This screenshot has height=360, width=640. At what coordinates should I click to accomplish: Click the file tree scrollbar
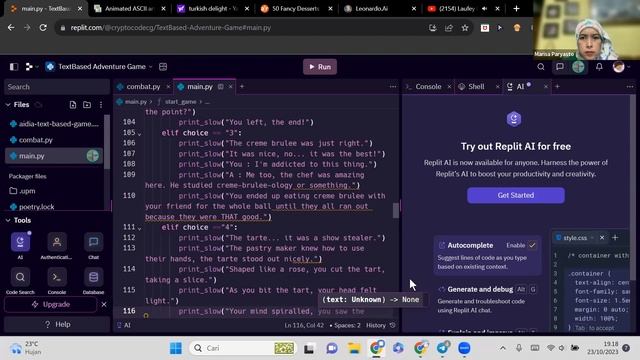click(x=107, y=142)
